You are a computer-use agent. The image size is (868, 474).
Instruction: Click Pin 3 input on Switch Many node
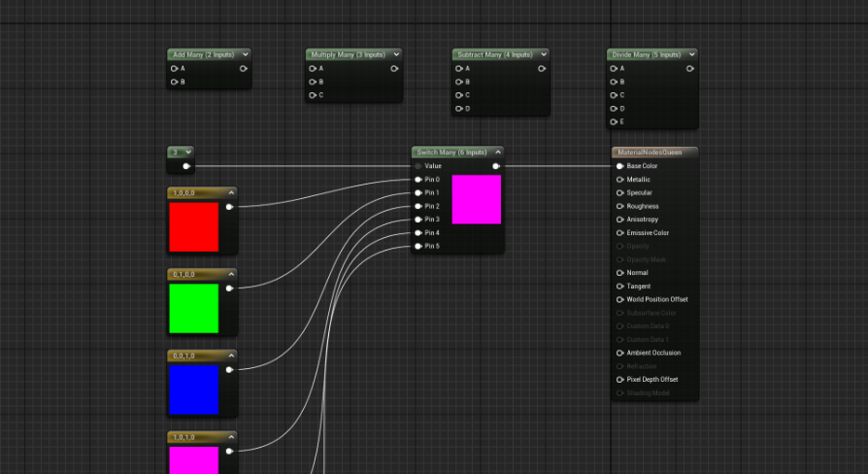pos(418,220)
